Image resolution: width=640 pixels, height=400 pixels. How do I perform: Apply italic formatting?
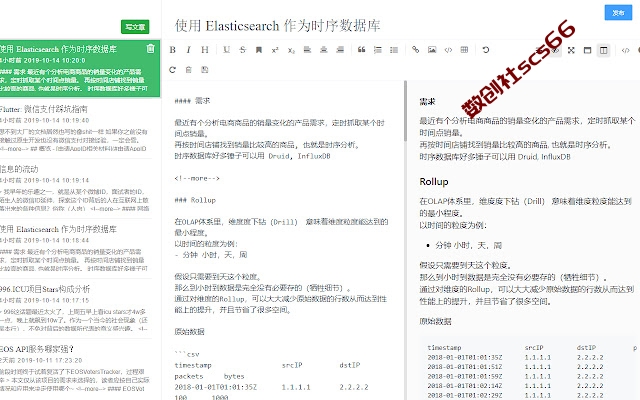[188, 50]
